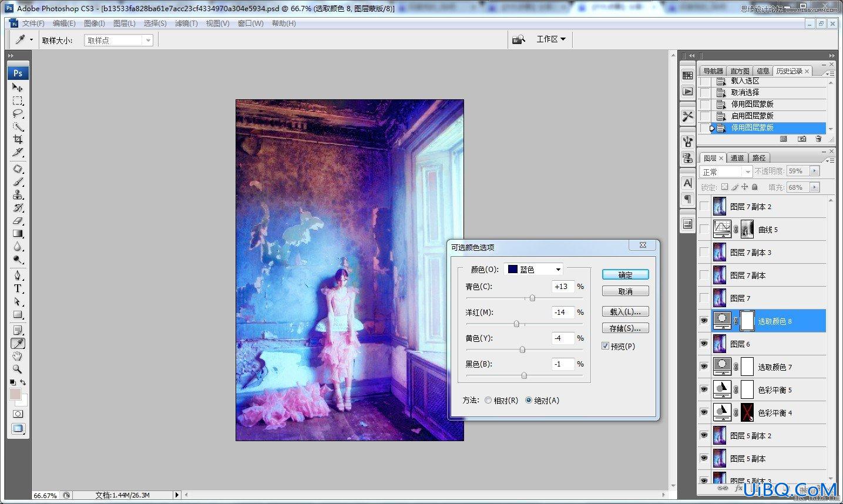
Task: Select the Path Selection tool
Action: (x=18, y=302)
